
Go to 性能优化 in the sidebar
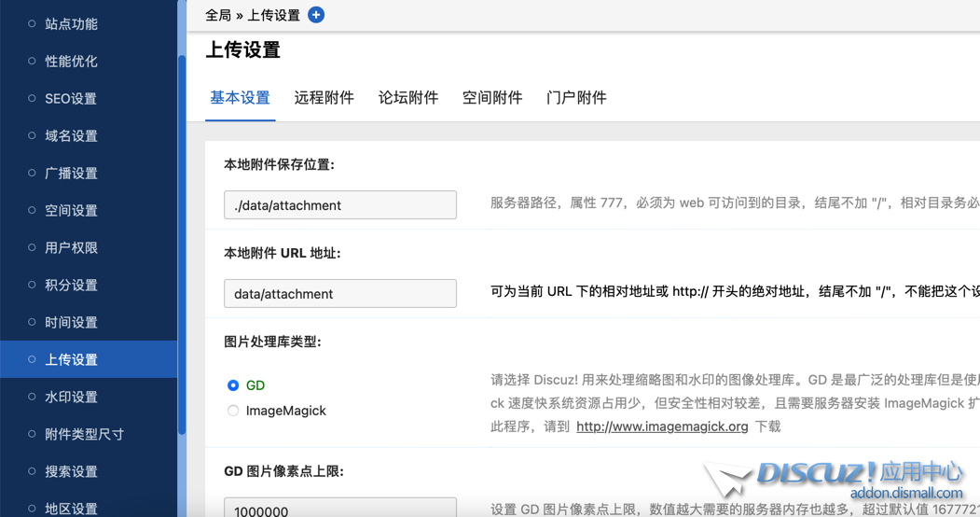point(71,62)
